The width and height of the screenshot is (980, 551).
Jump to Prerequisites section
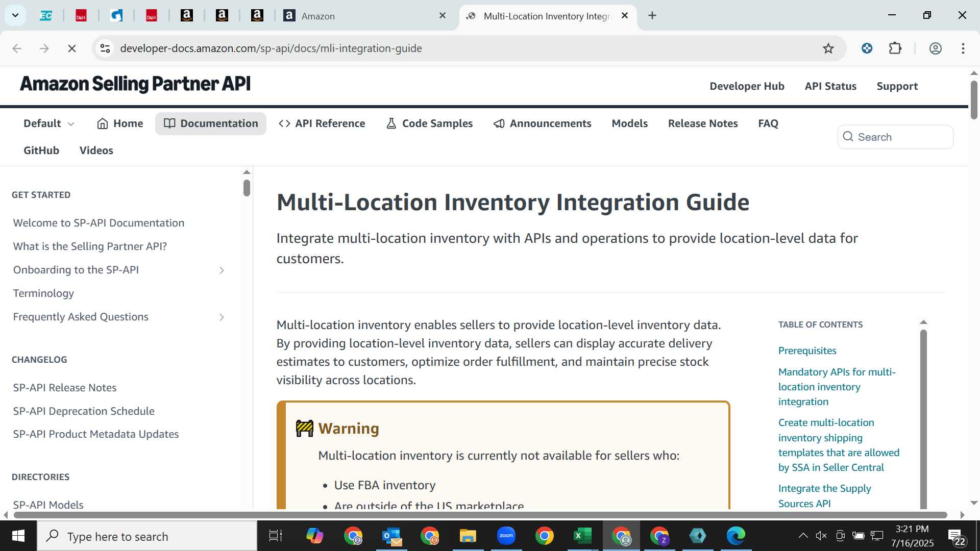coord(807,351)
